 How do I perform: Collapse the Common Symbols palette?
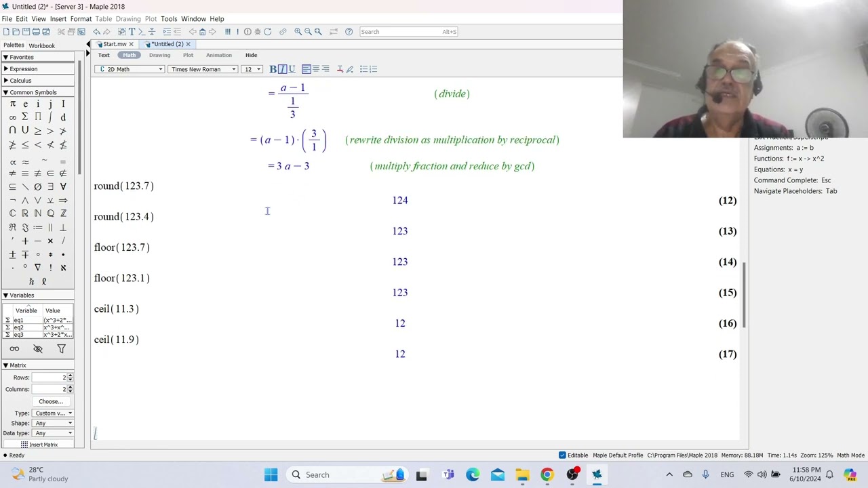[5, 92]
